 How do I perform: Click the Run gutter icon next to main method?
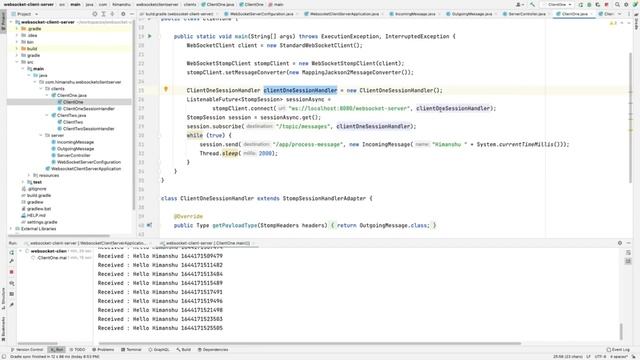150,36
